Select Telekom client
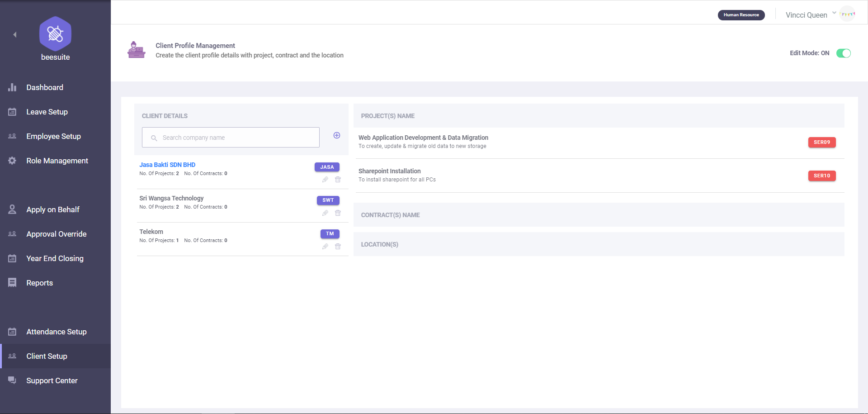 click(x=151, y=232)
